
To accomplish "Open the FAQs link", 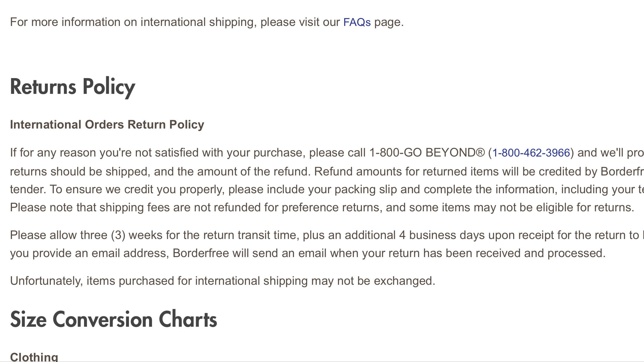I will [x=357, y=22].
